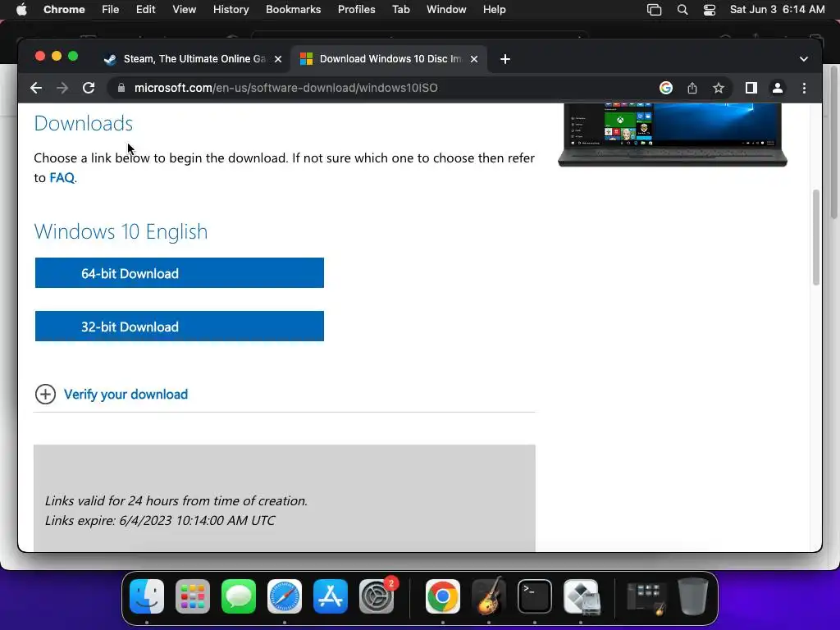Close the Steam tab
Image resolution: width=840 pixels, height=630 pixels.
(x=278, y=59)
